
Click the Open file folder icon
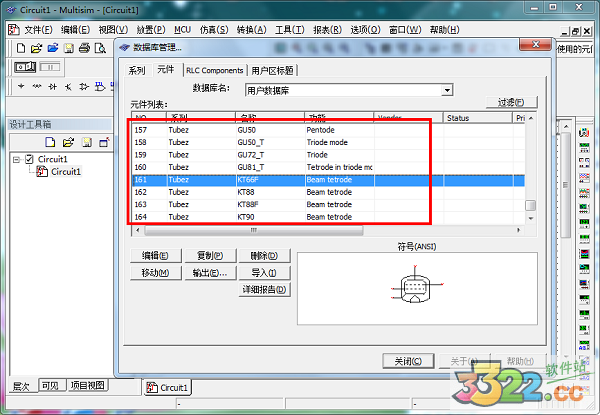coord(36,48)
